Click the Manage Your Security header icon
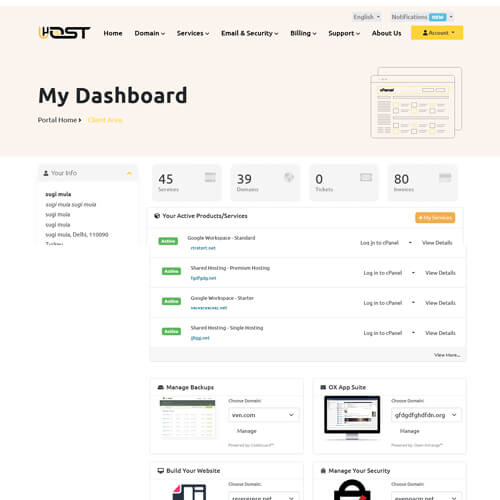 click(x=323, y=471)
